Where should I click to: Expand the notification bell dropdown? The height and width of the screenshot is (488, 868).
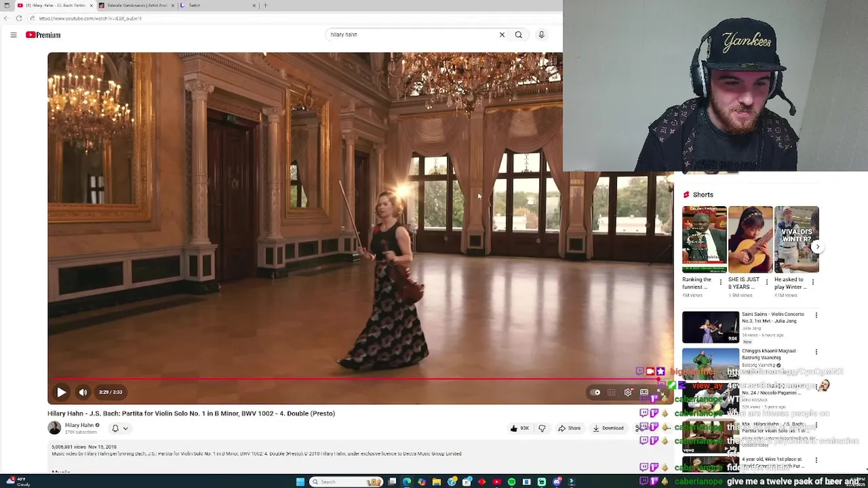119,428
